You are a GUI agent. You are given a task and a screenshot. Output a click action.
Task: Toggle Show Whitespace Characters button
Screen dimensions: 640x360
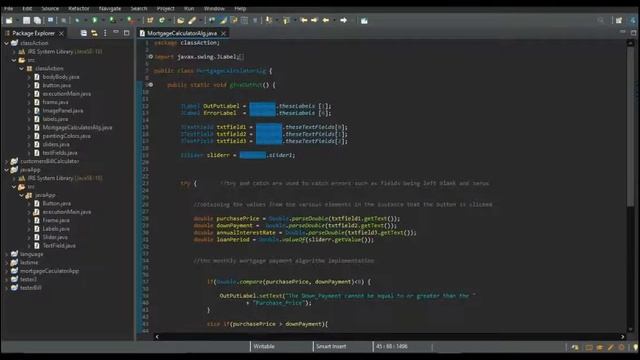click(x=255, y=20)
